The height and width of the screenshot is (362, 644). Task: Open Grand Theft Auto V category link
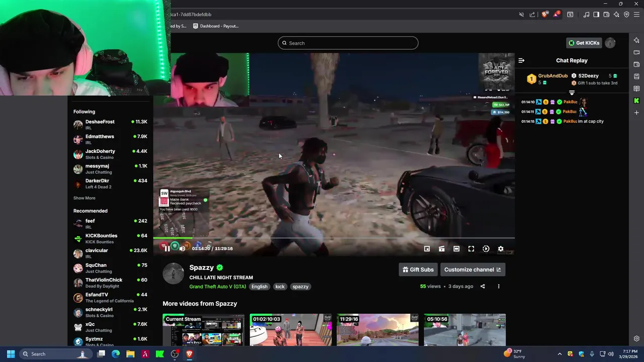(x=218, y=287)
